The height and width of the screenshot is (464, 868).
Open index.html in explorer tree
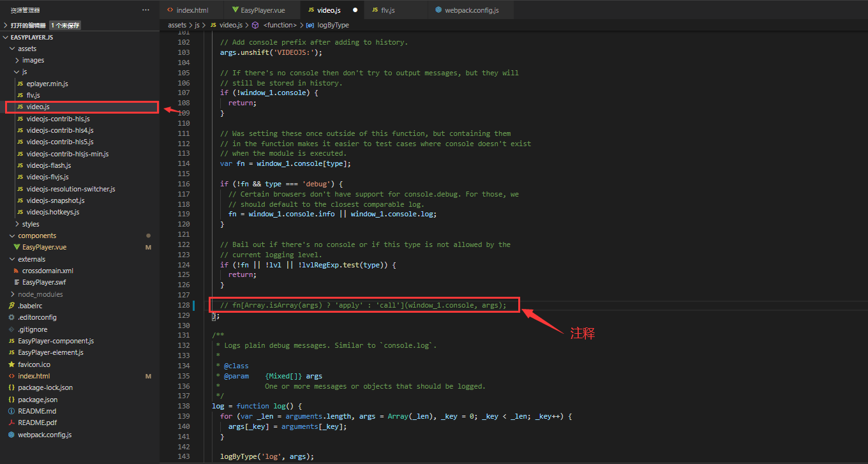[34, 376]
